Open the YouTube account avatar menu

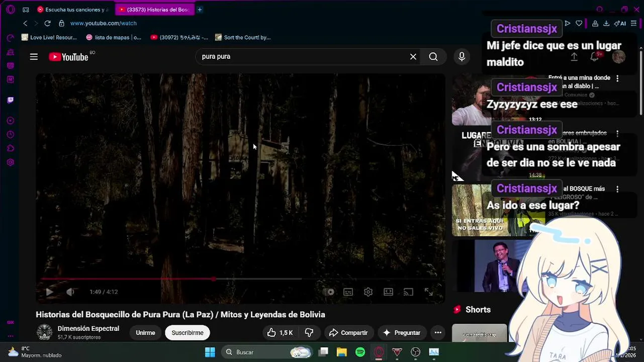[x=618, y=57]
